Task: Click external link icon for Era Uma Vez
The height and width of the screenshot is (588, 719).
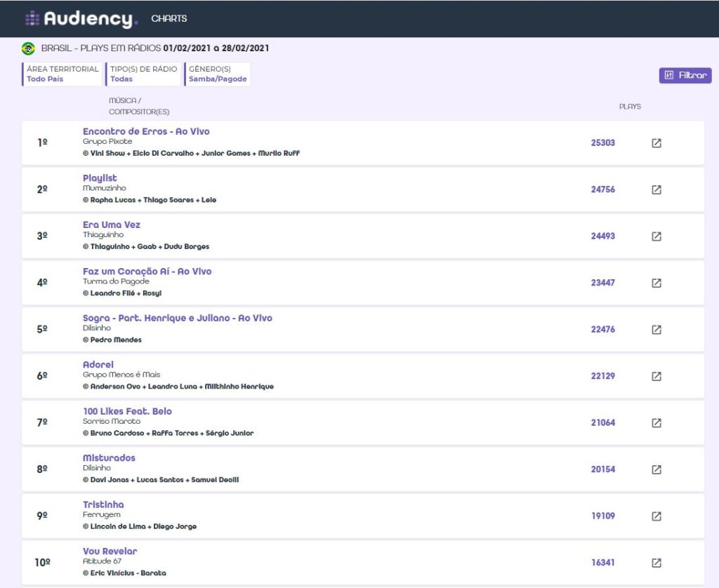Action: pos(656,236)
